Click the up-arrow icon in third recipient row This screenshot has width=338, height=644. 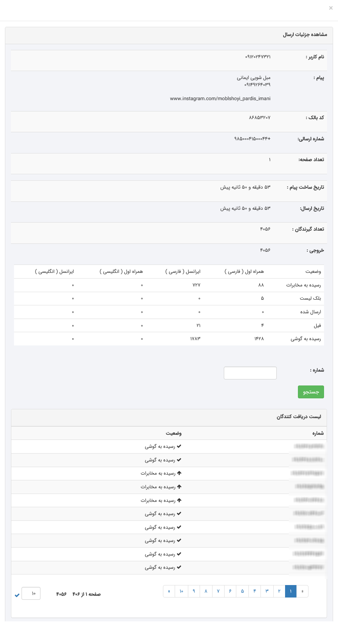(x=179, y=473)
